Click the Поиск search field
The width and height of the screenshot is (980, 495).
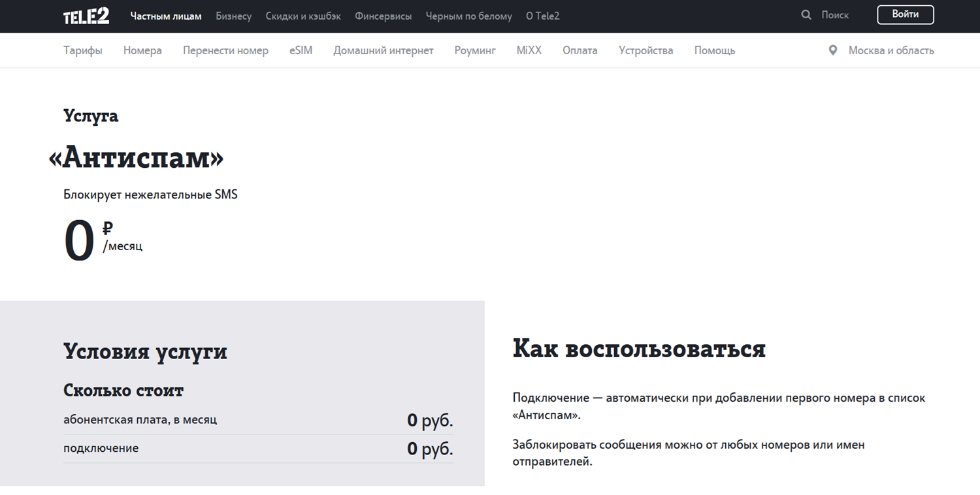click(x=835, y=15)
